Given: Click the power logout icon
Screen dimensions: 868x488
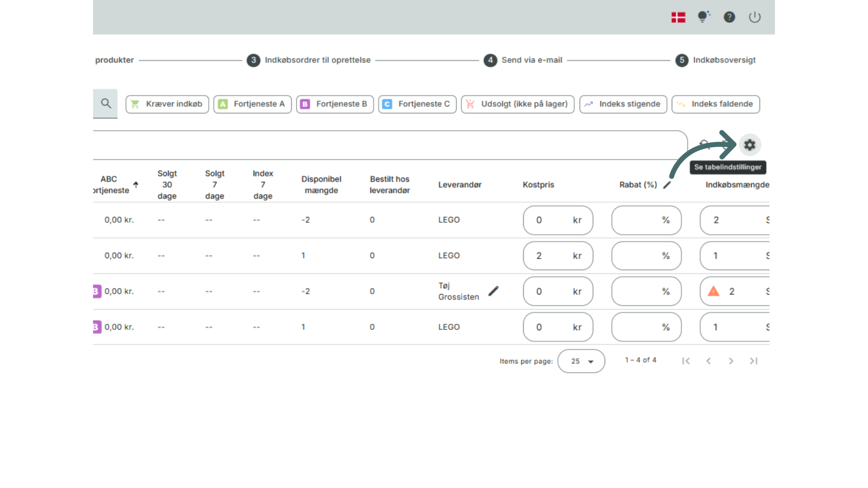Looking at the screenshot, I should coord(755,17).
